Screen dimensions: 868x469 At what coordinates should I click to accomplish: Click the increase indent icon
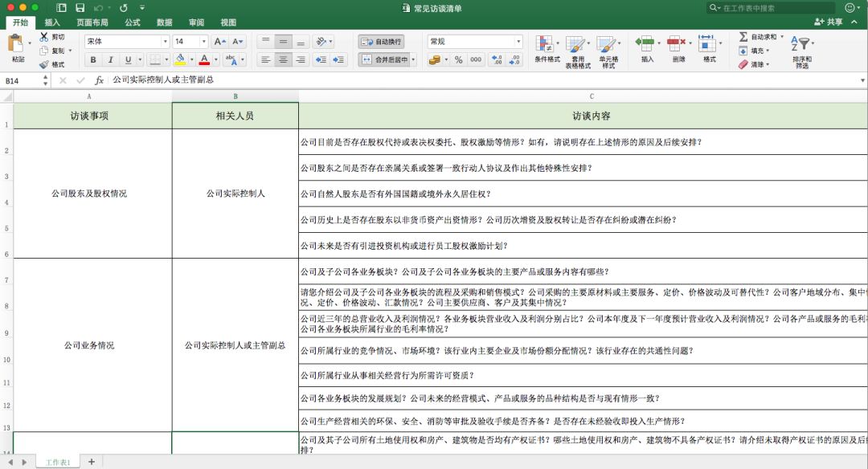pyautogui.click(x=338, y=59)
